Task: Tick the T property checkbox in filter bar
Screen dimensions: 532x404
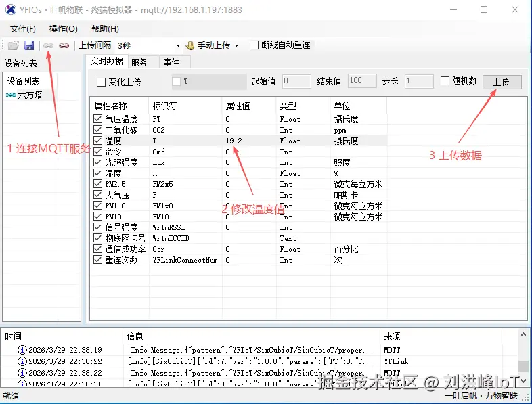Action: 176,81
